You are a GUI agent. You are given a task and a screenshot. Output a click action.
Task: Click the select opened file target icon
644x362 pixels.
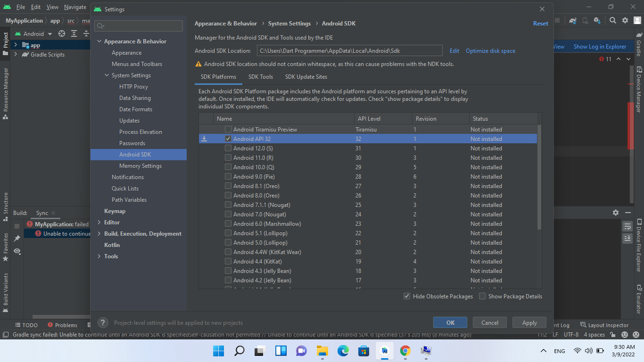coord(62,33)
